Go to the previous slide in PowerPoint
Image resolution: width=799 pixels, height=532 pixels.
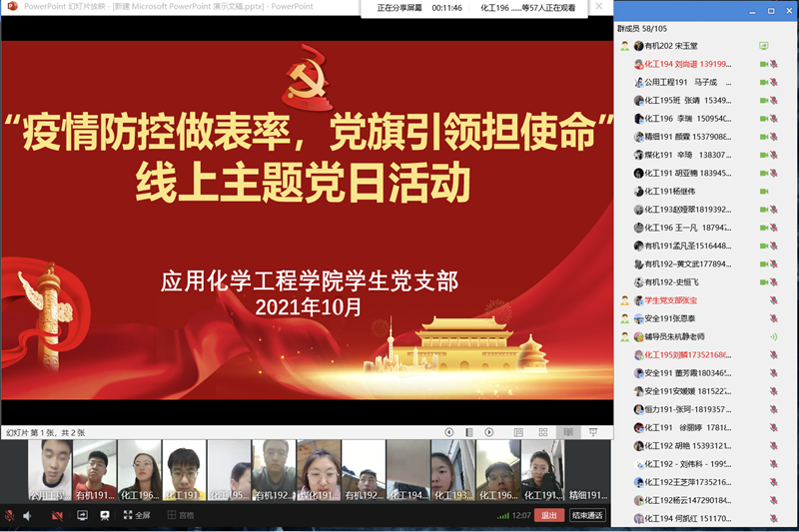coord(449,432)
